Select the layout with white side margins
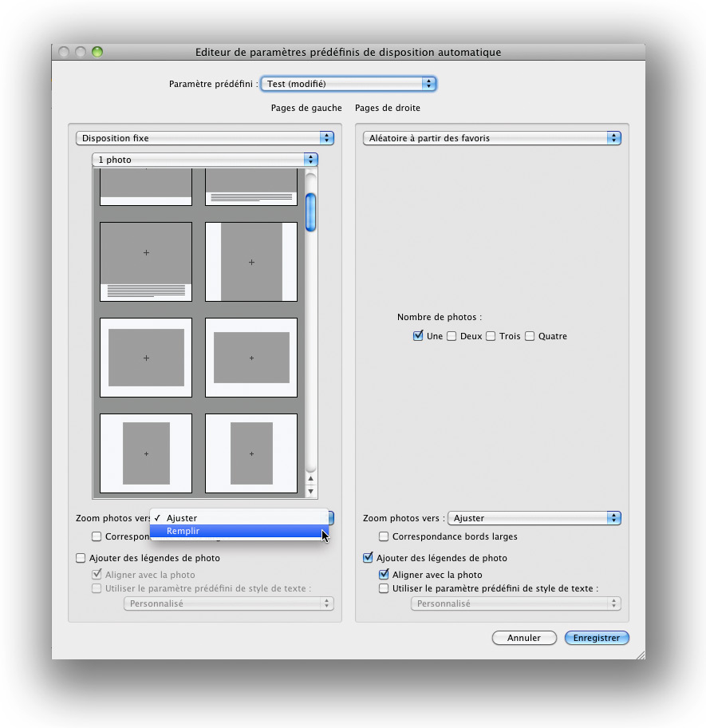The height and width of the screenshot is (728, 706). (x=251, y=262)
